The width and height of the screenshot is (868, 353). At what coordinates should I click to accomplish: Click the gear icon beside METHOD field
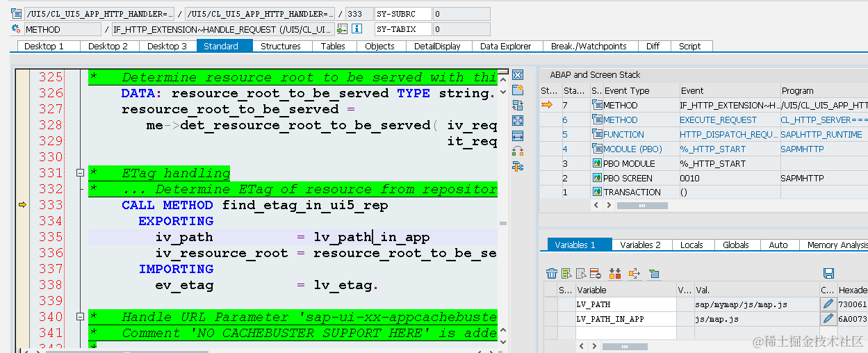pyautogui.click(x=16, y=29)
